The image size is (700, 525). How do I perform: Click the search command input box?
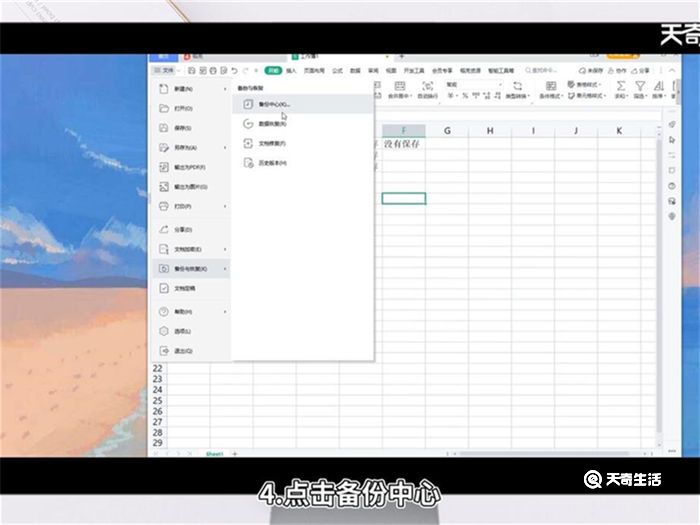(x=542, y=71)
